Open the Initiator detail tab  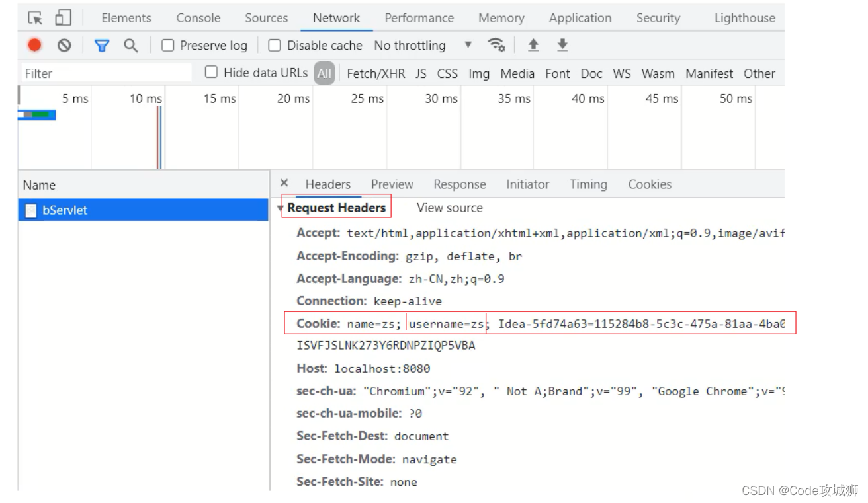(x=527, y=184)
